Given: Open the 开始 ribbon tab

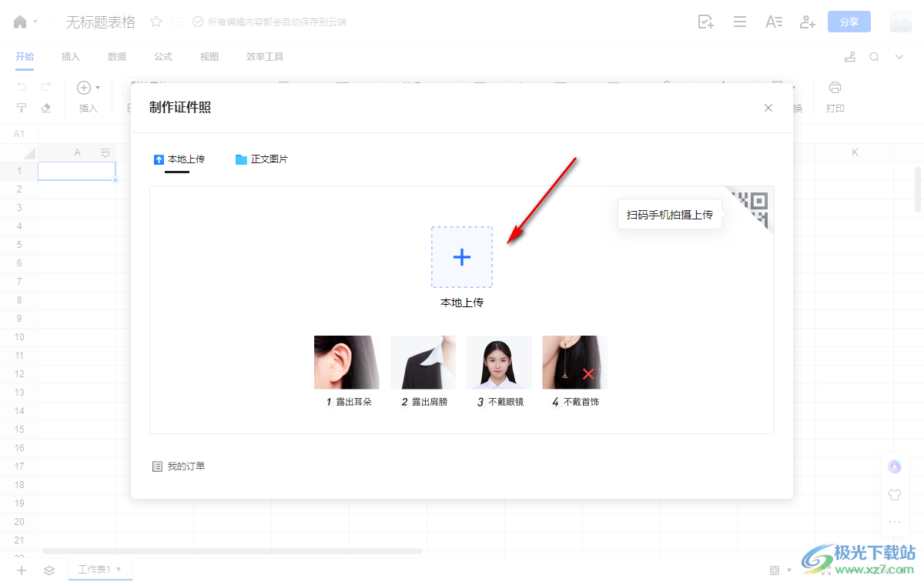Looking at the screenshot, I should click(25, 57).
